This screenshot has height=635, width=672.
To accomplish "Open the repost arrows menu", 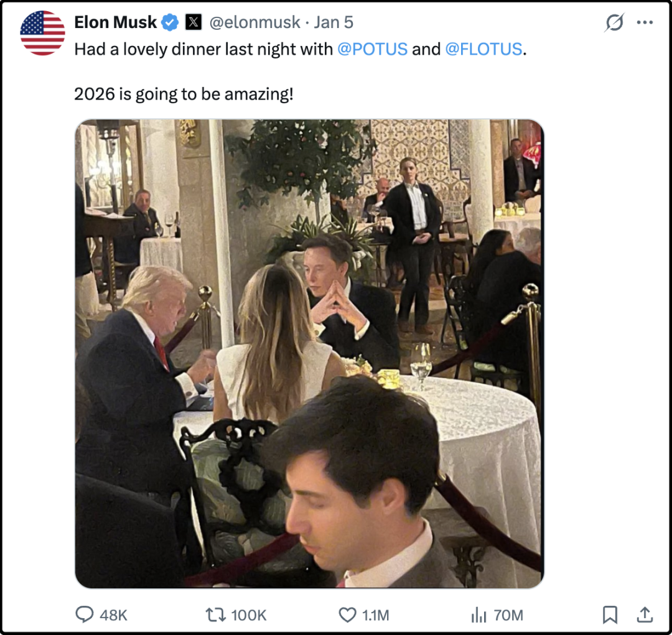I will tap(215, 615).
